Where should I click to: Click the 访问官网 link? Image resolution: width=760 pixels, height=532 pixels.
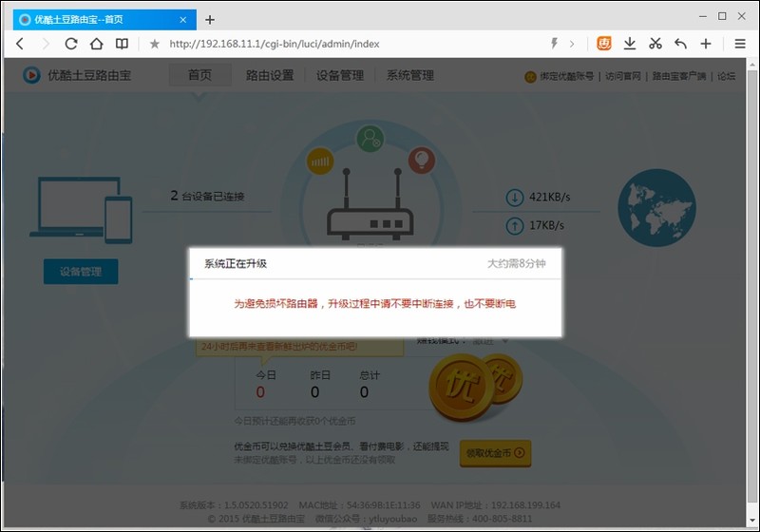[x=623, y=76]
